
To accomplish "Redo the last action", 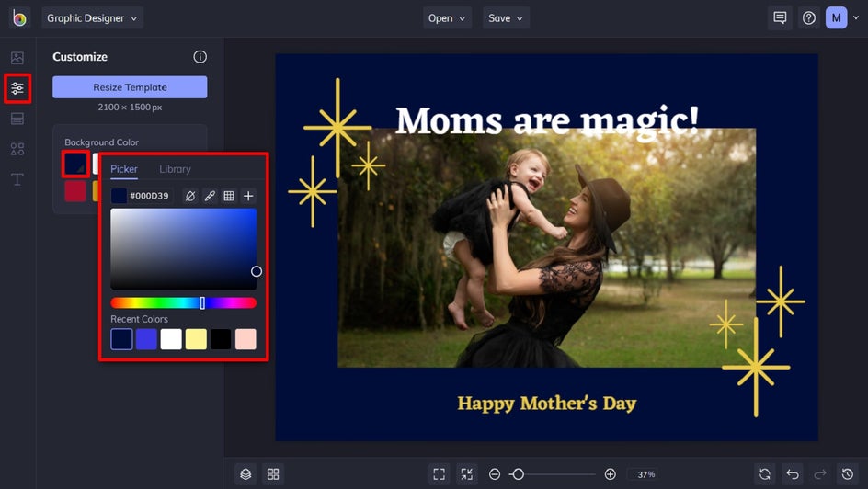I will [x=820, y=474].
